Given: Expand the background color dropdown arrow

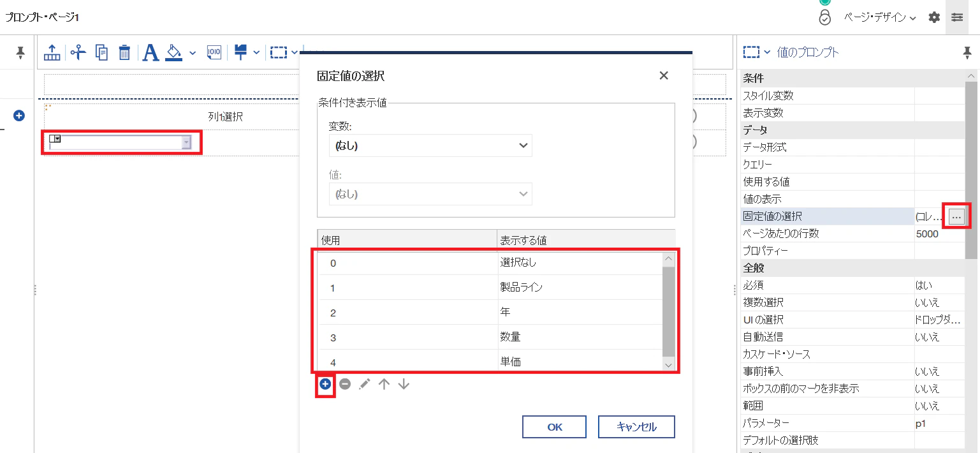Looking at the screenshot, I should pos(193,52).
